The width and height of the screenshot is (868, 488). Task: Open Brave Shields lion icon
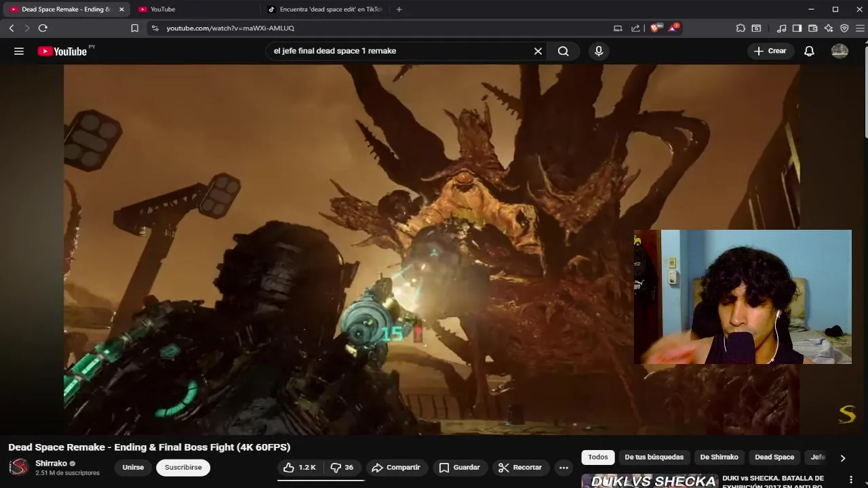tap(655, 28)
